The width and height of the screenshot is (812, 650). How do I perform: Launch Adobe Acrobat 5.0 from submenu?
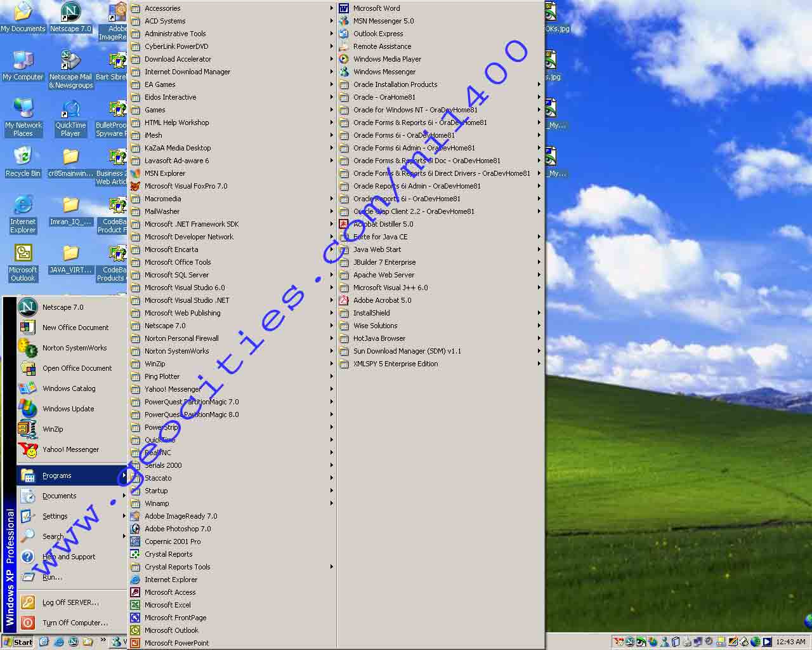pyautogui.click(x=441, y=300)
